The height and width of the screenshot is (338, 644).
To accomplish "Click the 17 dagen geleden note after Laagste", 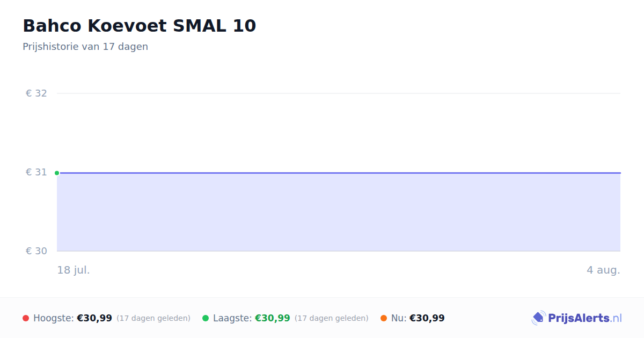I will [332, 318].
